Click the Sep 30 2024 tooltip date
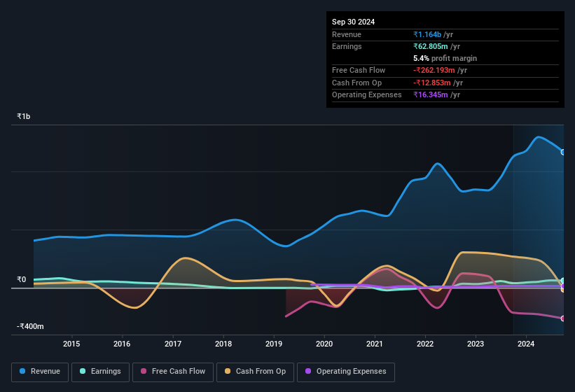 [x=353, y=22]
